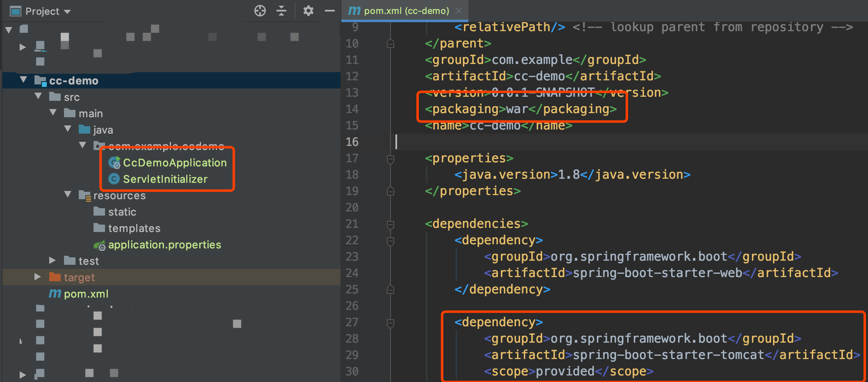Click Collapse All icon in Project toolbar
This screenshot has height=382, width=868.
tap(281, 11)
